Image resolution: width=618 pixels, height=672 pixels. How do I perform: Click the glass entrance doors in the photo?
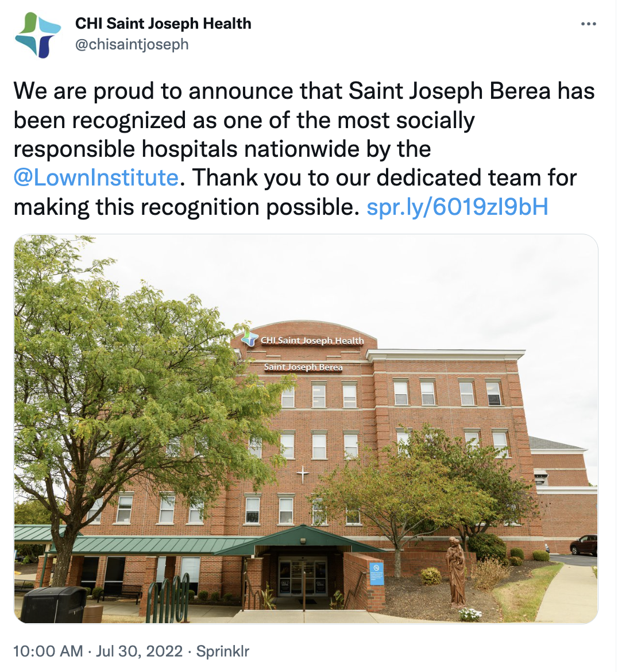click(x=302, y=576)
